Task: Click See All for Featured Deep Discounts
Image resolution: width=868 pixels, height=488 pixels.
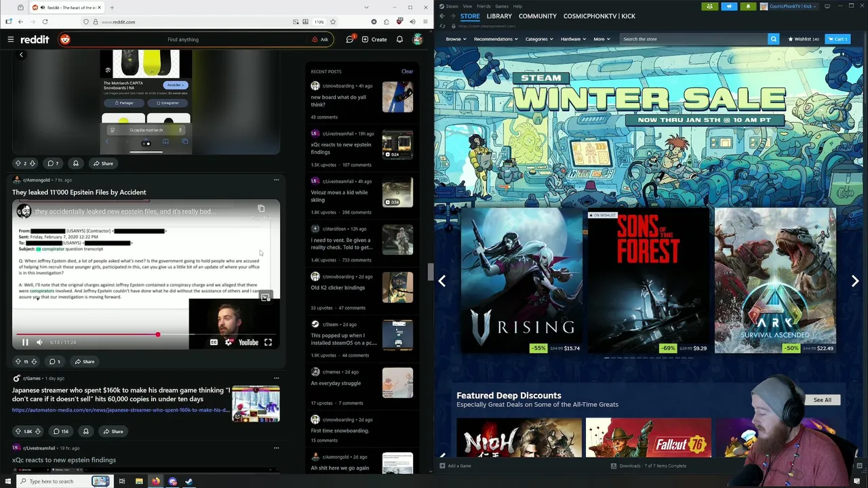Action: point(822,400)
